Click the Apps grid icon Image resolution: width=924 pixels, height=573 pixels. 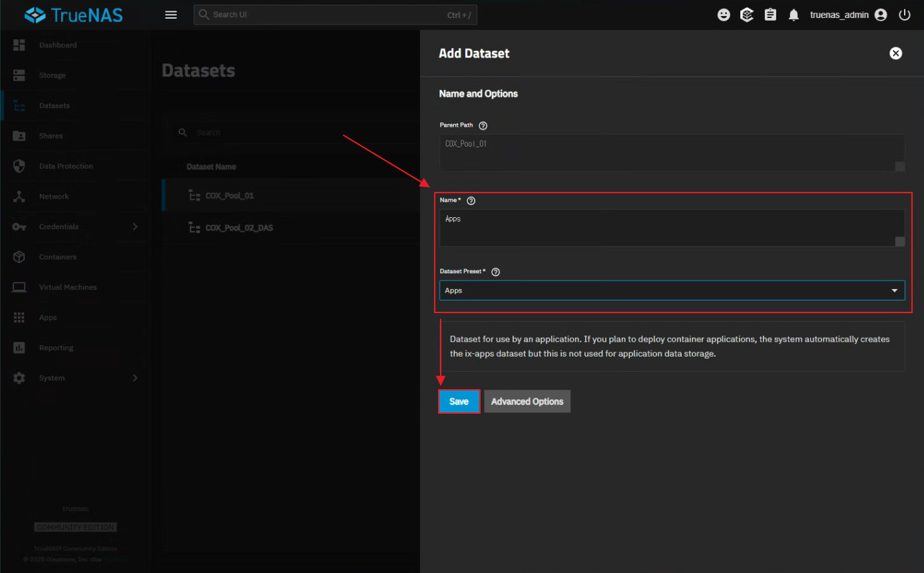(x=19, y=318)
